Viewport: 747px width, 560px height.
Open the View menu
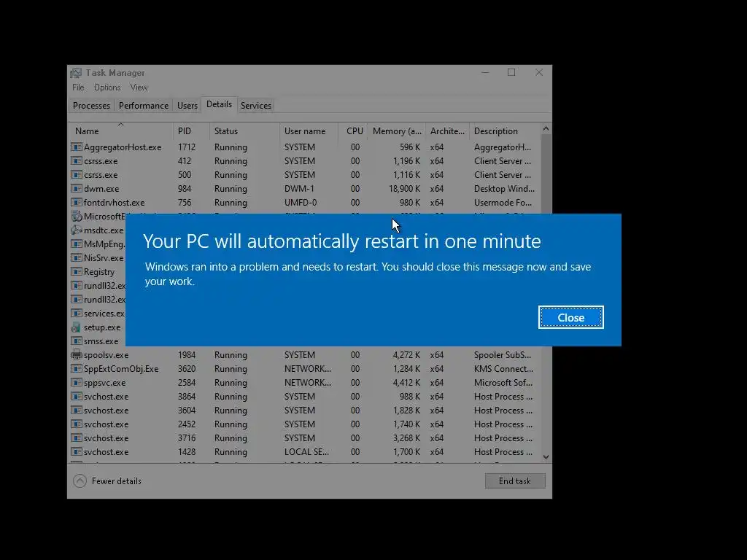pos(139,87)
